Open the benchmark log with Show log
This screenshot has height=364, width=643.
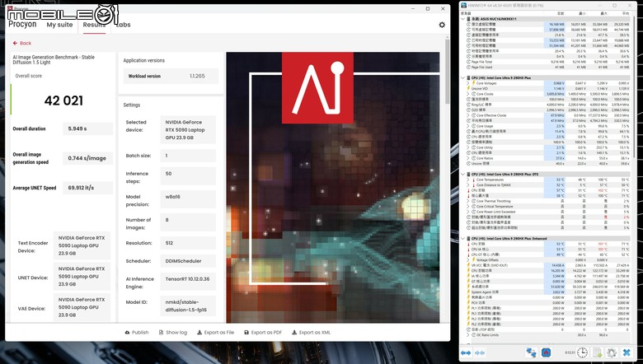172,333
